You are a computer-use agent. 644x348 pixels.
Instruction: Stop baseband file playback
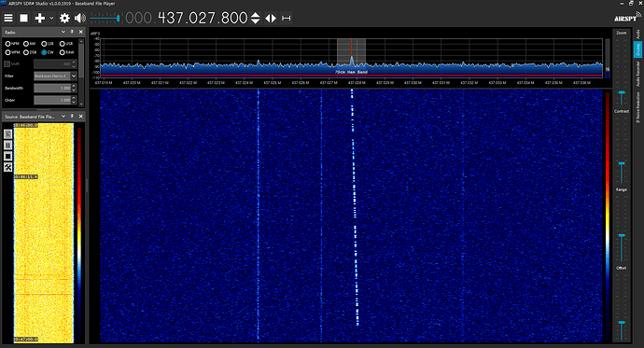coord(7,156)
